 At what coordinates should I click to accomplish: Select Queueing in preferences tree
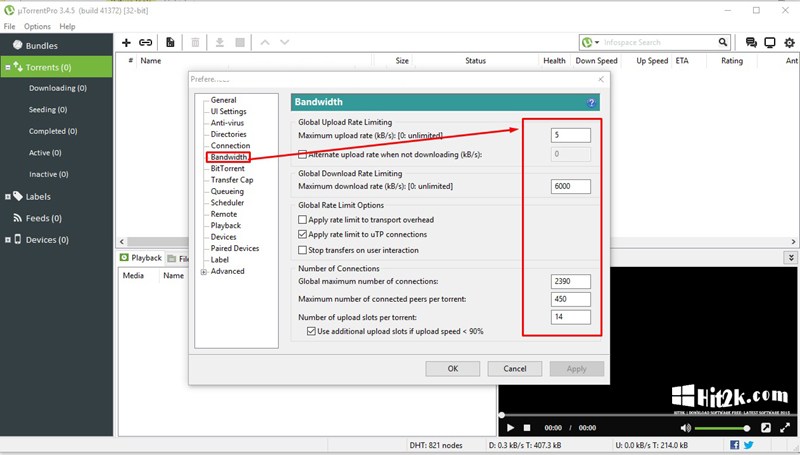click(227, 191)
